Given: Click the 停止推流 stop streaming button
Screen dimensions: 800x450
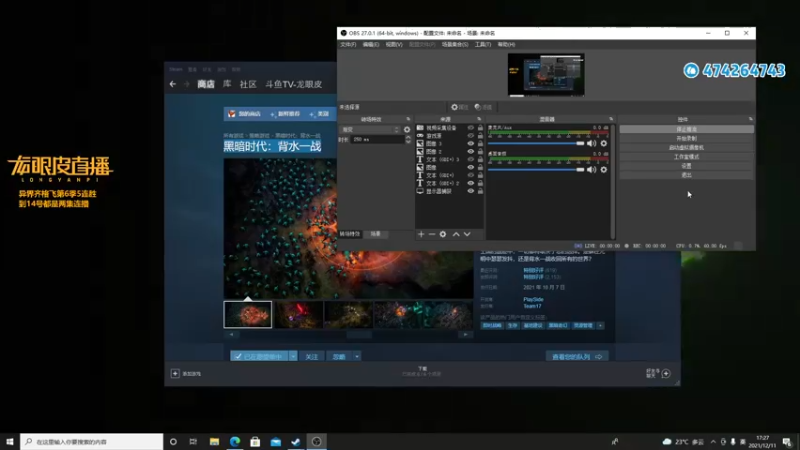Looking at the screenshot, I should click(686, 130).
